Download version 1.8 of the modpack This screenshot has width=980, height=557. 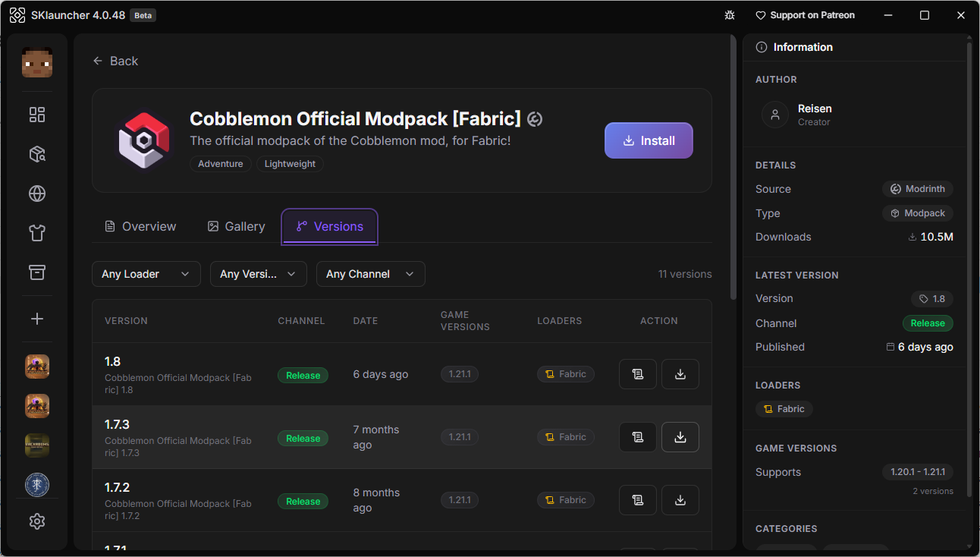click(680, 374)
